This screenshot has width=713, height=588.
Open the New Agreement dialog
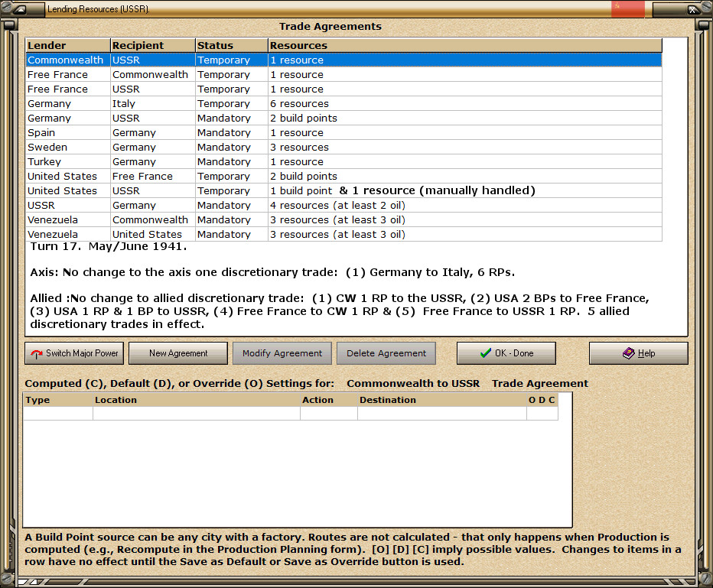tap(178, 353)
